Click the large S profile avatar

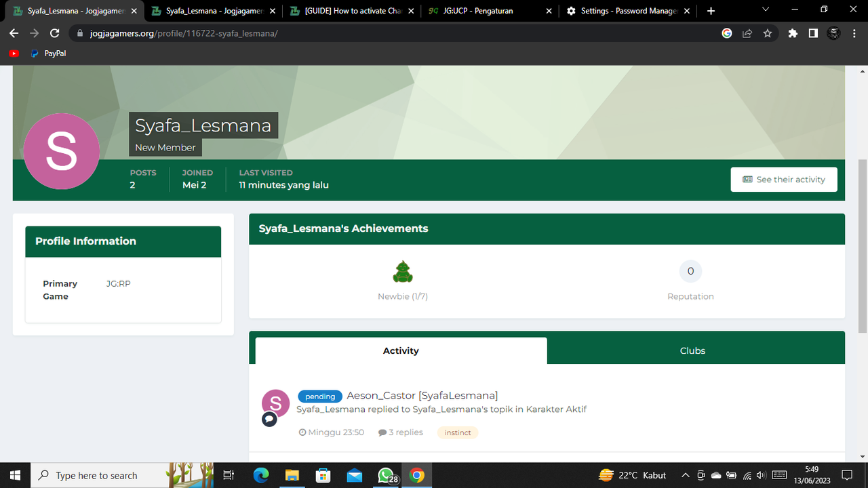pyautogui.click(x=61, y=151)
